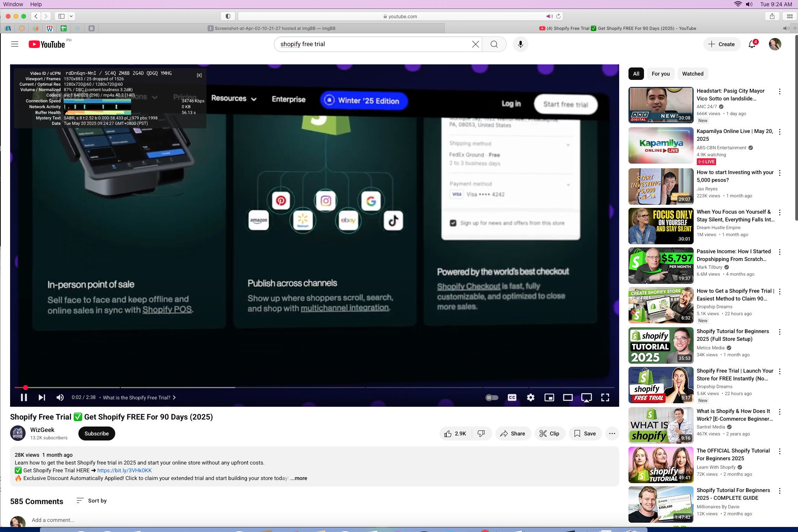Screen dimensions: 798x532
Task: Open the bit.ly/3VHk0KK link
Action: (125, 470)
